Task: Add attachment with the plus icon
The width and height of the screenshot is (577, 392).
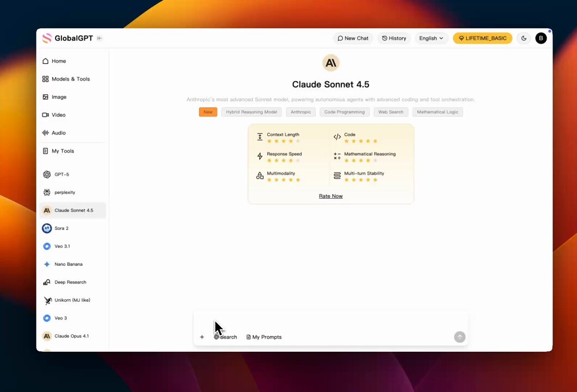Action: [x=202, y=337]
